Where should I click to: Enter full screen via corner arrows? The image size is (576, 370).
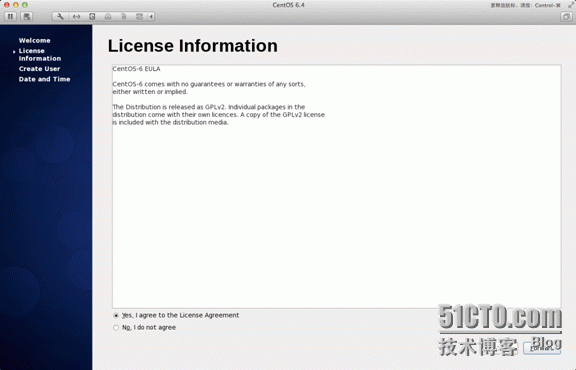(571, 5)
